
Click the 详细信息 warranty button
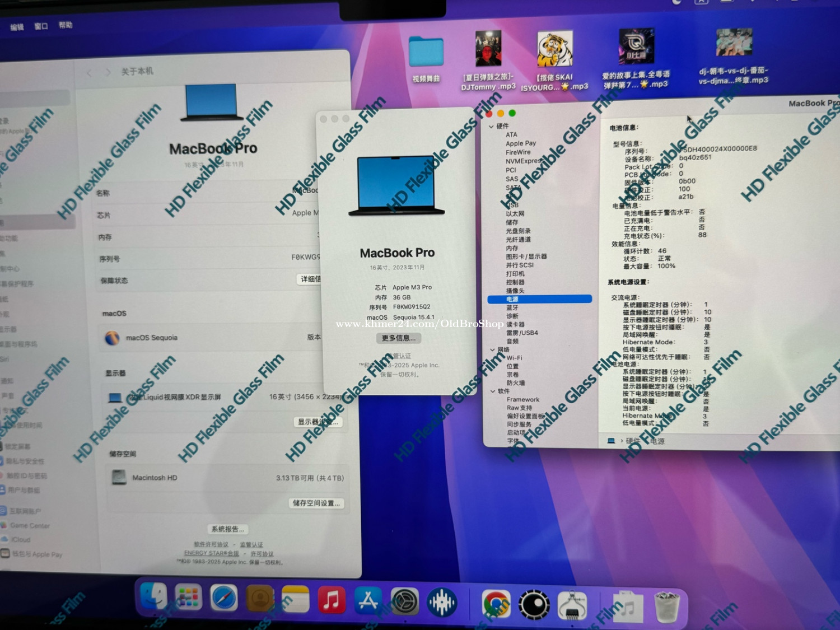click(x=309, y=279)
